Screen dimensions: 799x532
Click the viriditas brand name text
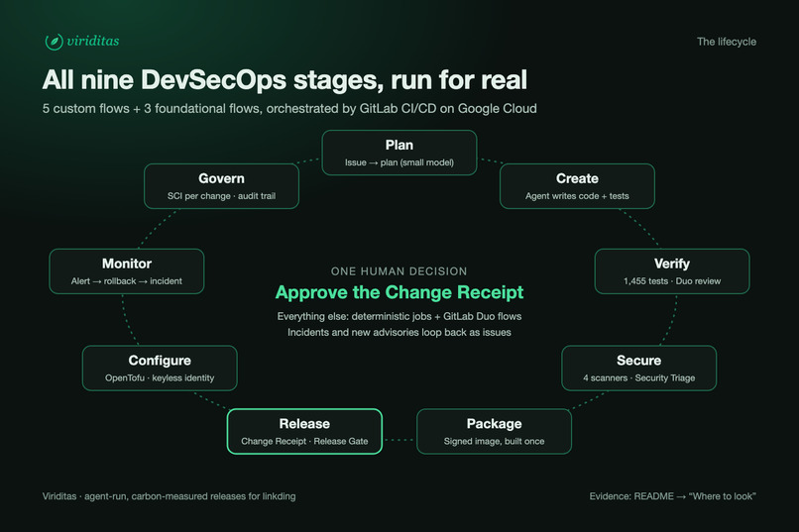(93, 42)
